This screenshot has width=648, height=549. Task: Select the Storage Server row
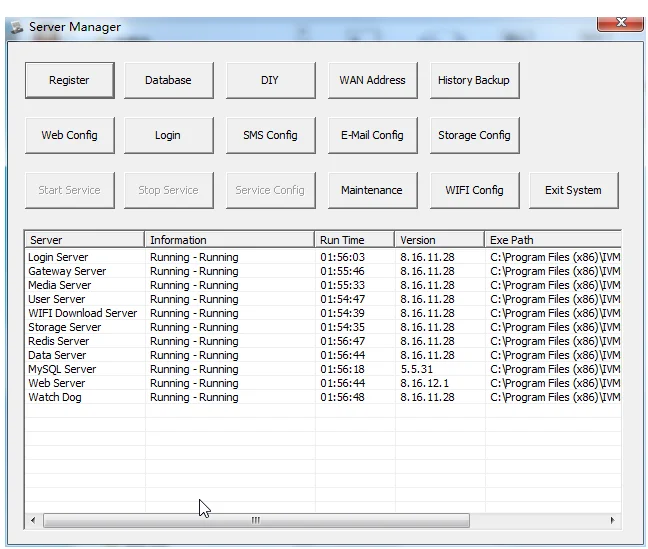pyautogui.click(x=323, y=327)
